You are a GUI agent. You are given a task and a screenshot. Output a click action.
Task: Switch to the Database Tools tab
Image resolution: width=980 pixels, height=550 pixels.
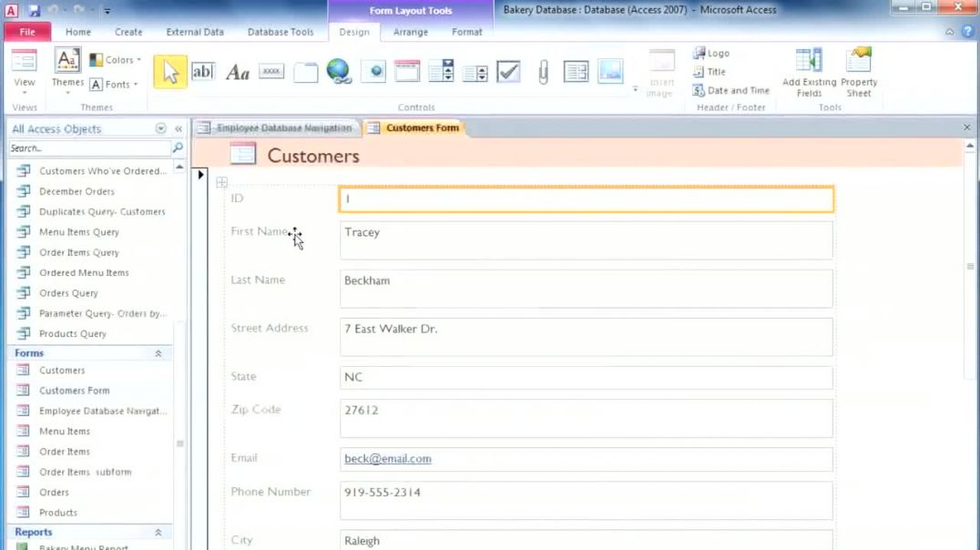(x=281, y=32)
